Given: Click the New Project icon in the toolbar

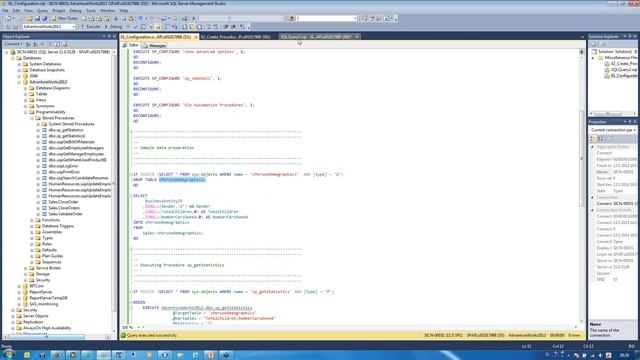Looking at the screenshot, I should [x=8, y=18].
